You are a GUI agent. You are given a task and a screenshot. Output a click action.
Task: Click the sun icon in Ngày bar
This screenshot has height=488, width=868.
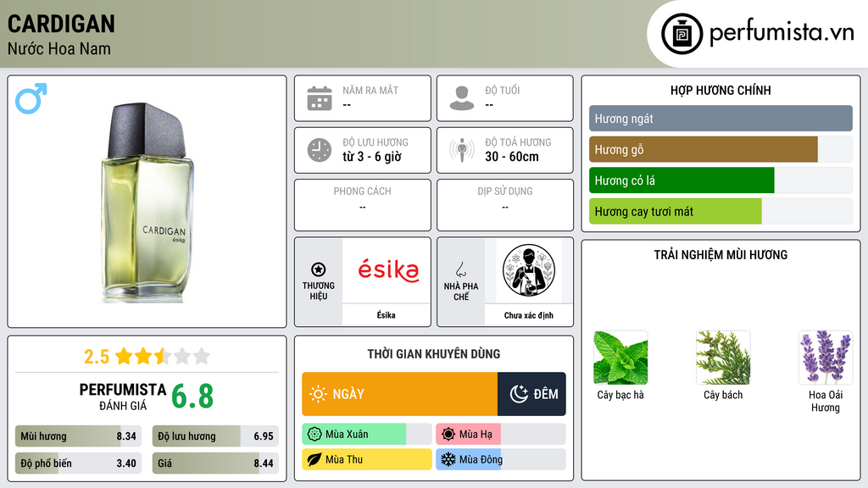pyautogui.click(x=319, y=394)
